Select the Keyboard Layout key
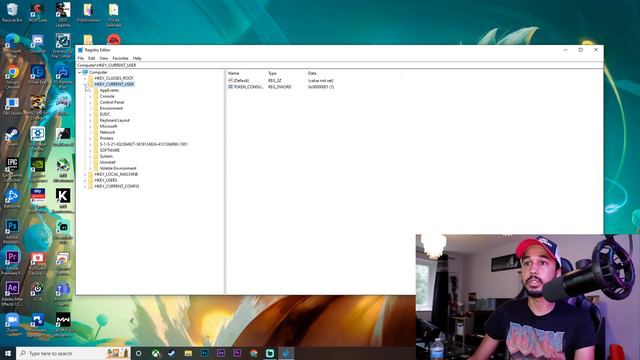 (x=115, y=120)
